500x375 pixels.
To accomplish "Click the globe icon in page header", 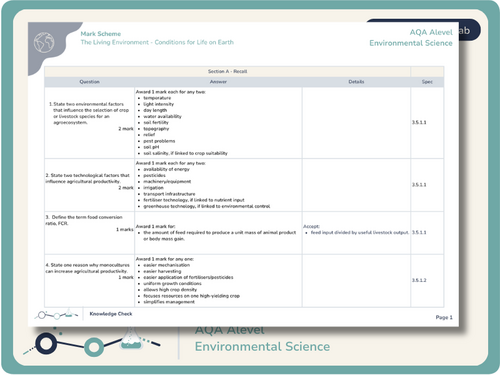I will [x=44, y=42].
